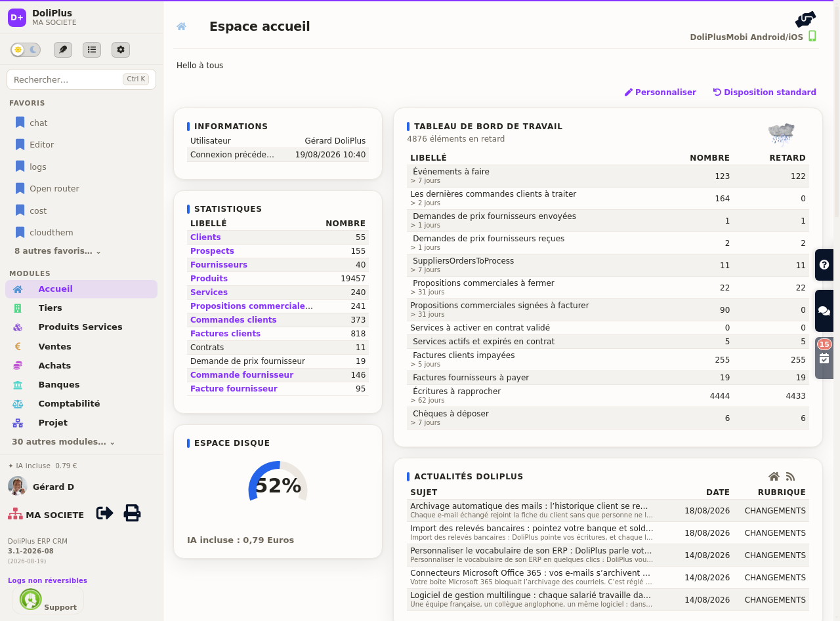Screen dimensions: 840x621
Task: Open Gérard D user profile avatar
Action: click(17, 486)
